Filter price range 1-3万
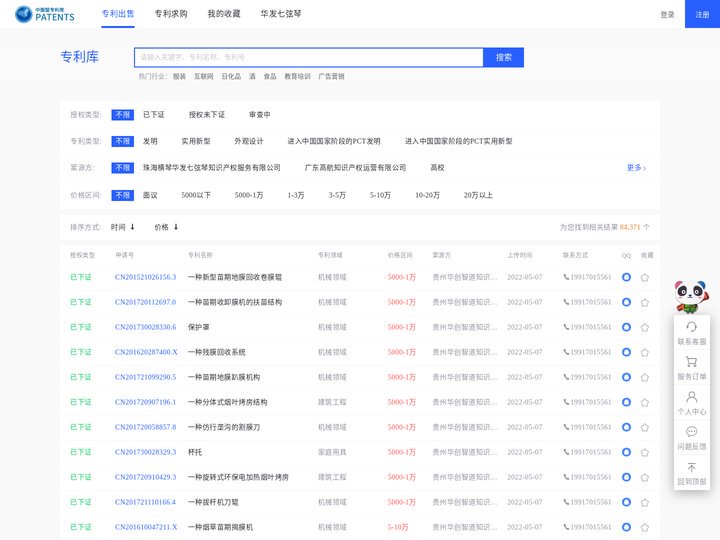Viewport: 720px width, 540px height. click(296, 195)
